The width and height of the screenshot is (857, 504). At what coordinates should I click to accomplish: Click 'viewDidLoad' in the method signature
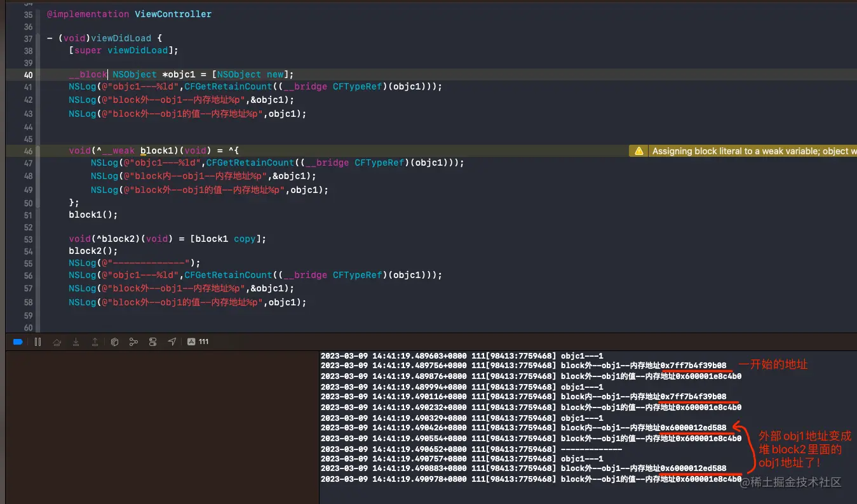pos(121,38)
